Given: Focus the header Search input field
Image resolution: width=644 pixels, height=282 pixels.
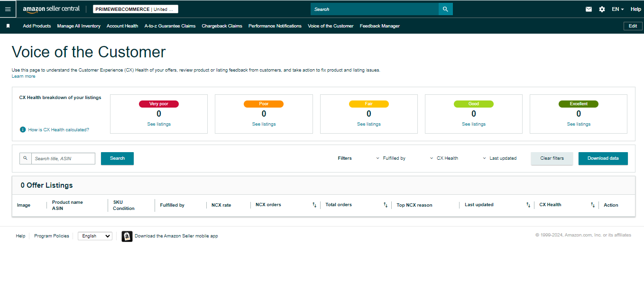Looking at the screenshot, I should 375,9.
